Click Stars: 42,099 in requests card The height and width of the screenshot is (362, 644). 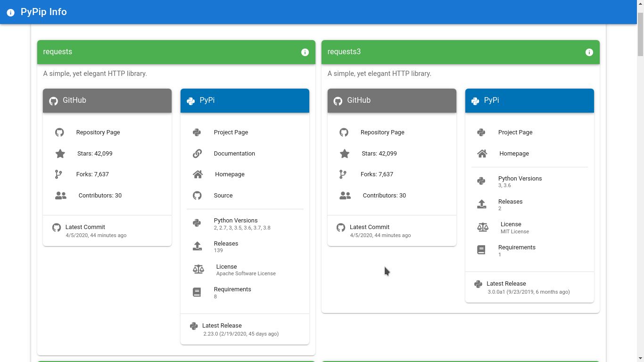click(95, 154)
